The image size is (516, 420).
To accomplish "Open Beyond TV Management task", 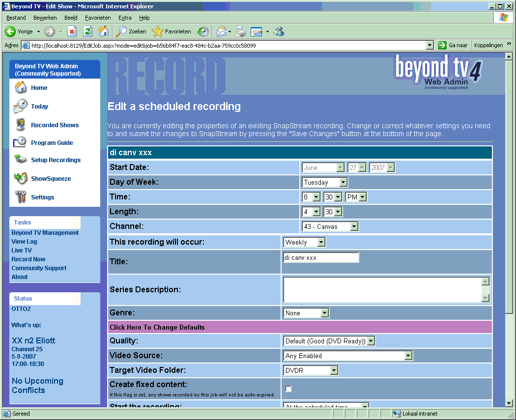I will (45, 232).
